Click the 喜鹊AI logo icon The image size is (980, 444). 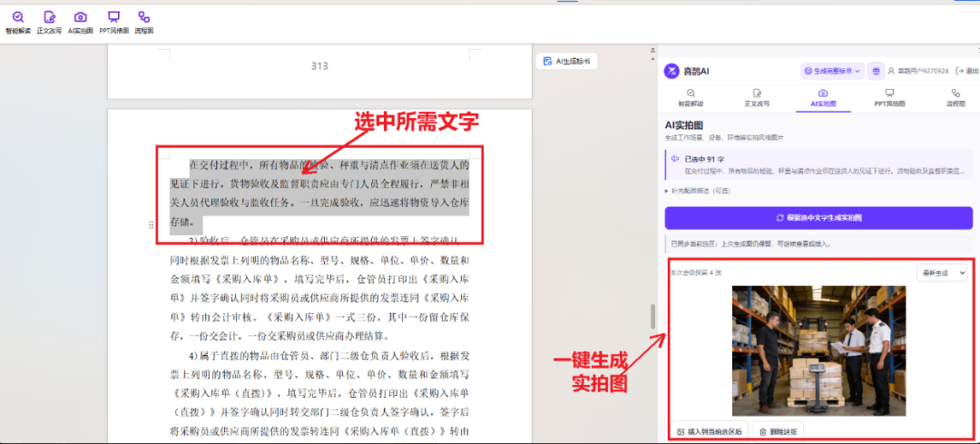pyautogui.click(x=671, y=72)
